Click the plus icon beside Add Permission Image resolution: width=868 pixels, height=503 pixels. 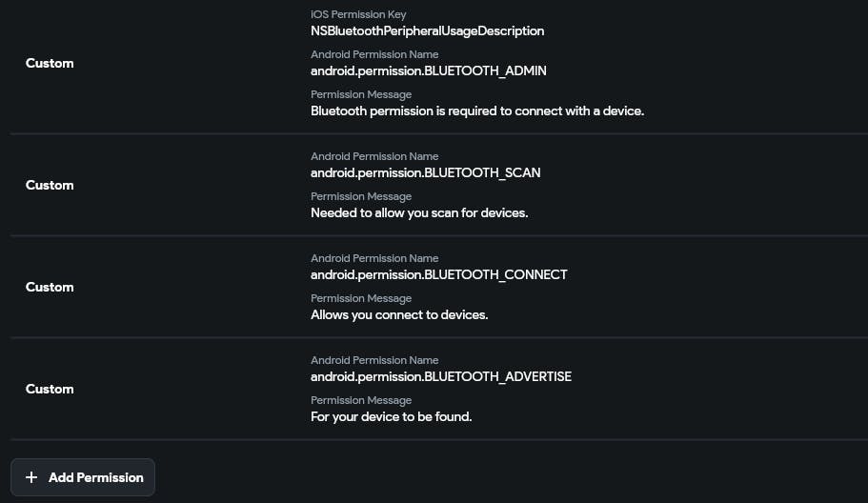[x=31, y=477]
